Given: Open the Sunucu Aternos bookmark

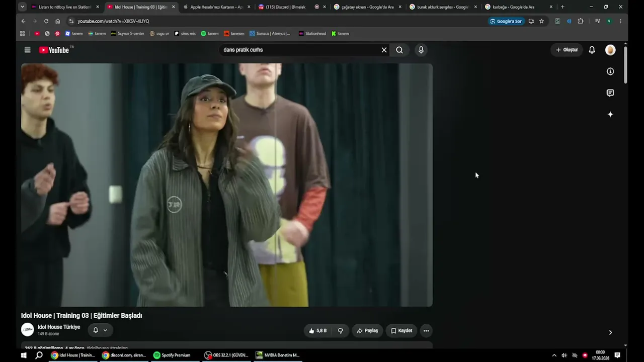Looking at the screenshot, I should [x=270, y=34].
